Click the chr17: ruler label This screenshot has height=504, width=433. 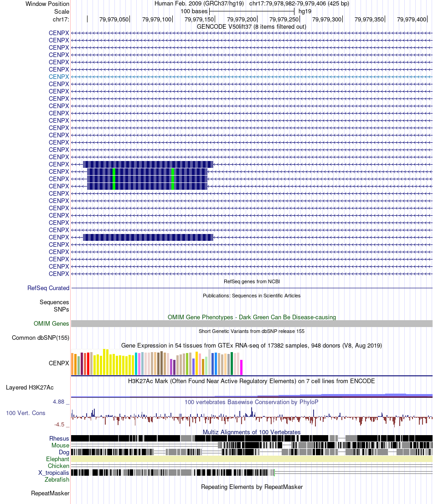click(61, 19)
